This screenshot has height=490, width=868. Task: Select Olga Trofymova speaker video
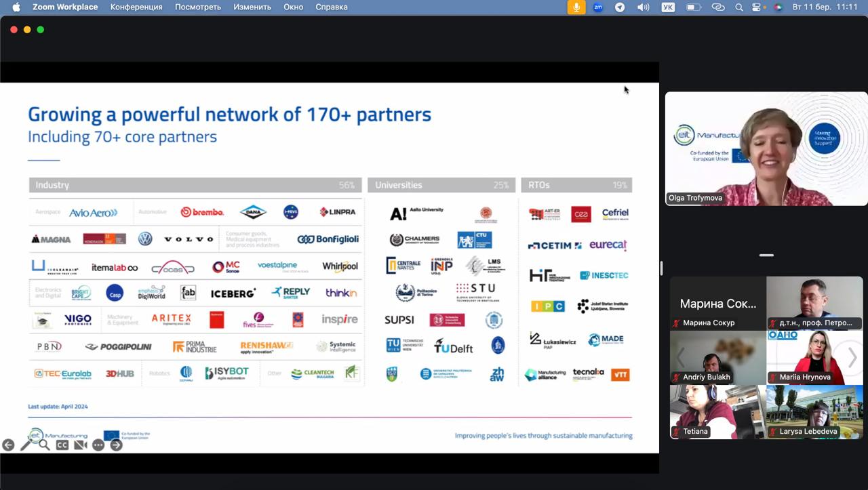pyautogui.click(x=766, y=148)
